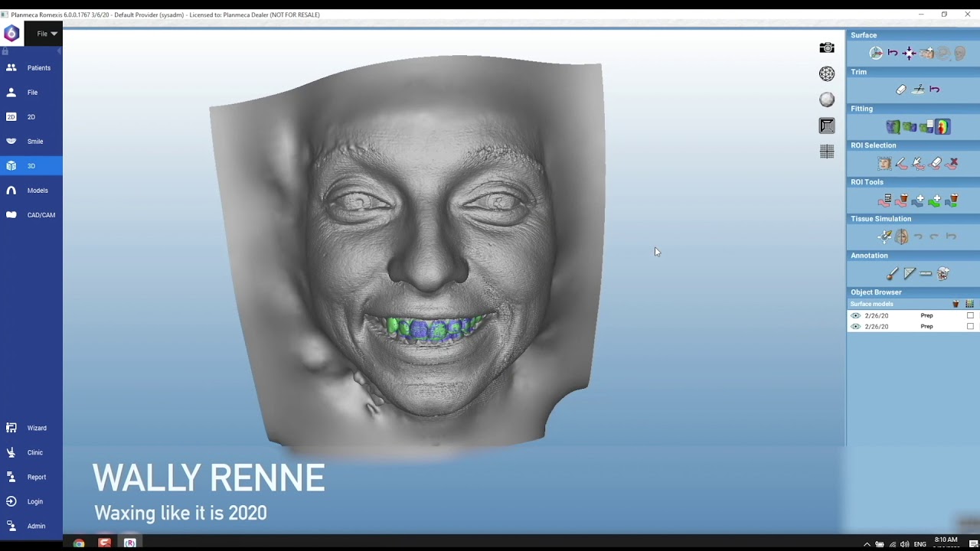
Task: Click the half-face Tissue Simulation icon
Action: click(x=901, y=236)
